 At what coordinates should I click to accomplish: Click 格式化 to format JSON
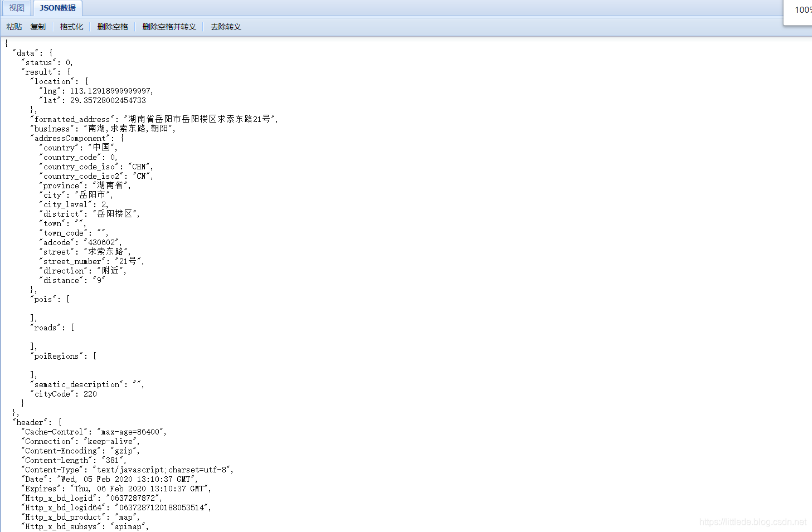[71, 27]
